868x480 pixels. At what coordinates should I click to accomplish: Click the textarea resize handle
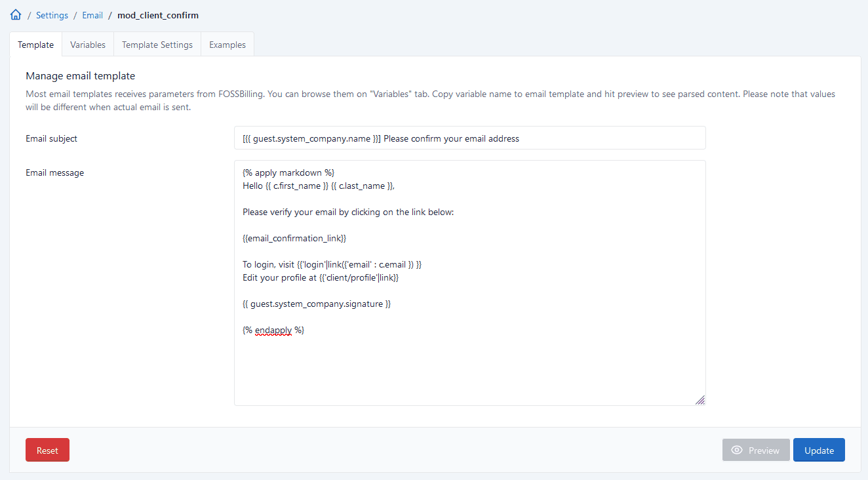(x=700, y=399)
